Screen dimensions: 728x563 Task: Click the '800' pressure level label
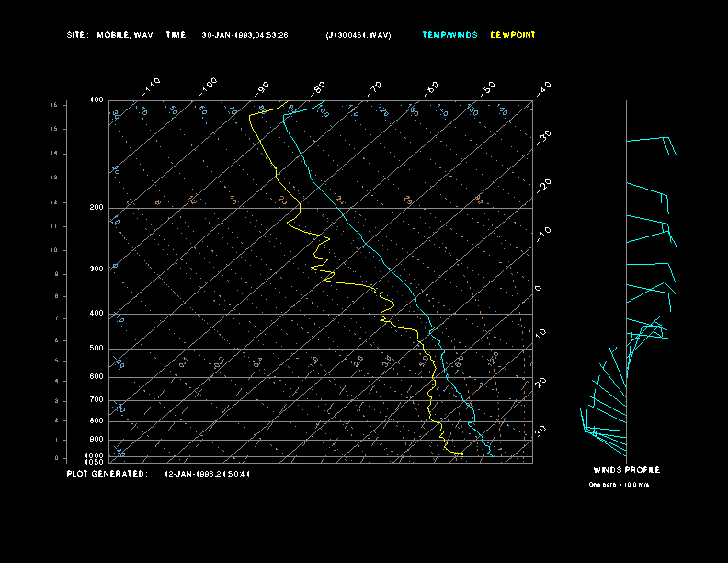(97, 420)
